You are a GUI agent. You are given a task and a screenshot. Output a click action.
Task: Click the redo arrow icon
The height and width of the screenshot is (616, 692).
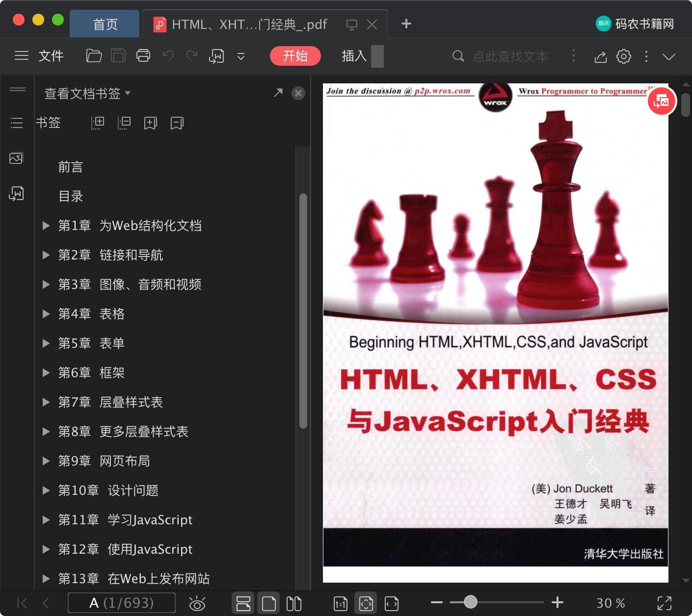(x=192, y=55)
